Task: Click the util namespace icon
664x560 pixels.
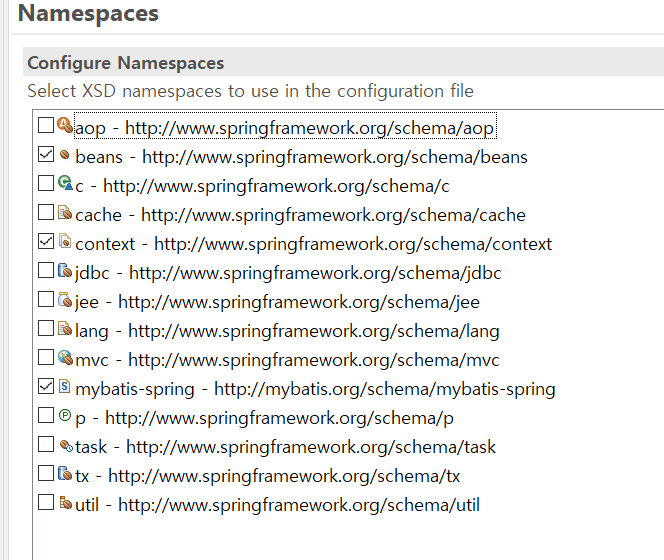Action: [65, 502]
